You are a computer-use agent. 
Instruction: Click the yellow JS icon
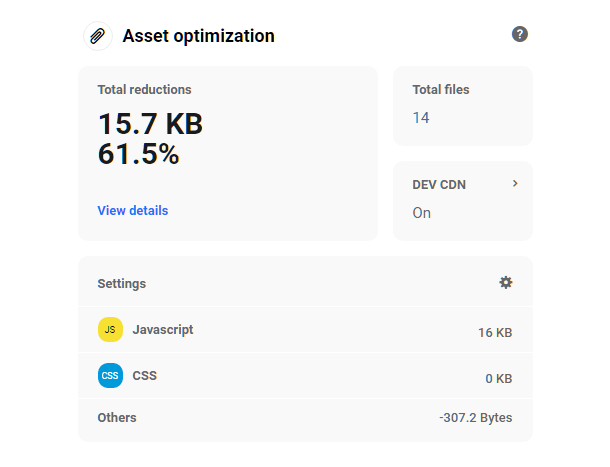click(110, 329)
